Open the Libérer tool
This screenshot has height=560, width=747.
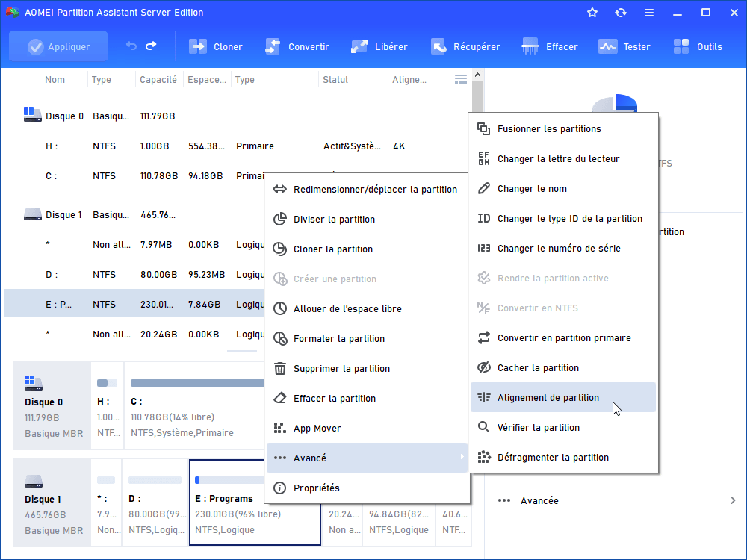click(379, 46)
